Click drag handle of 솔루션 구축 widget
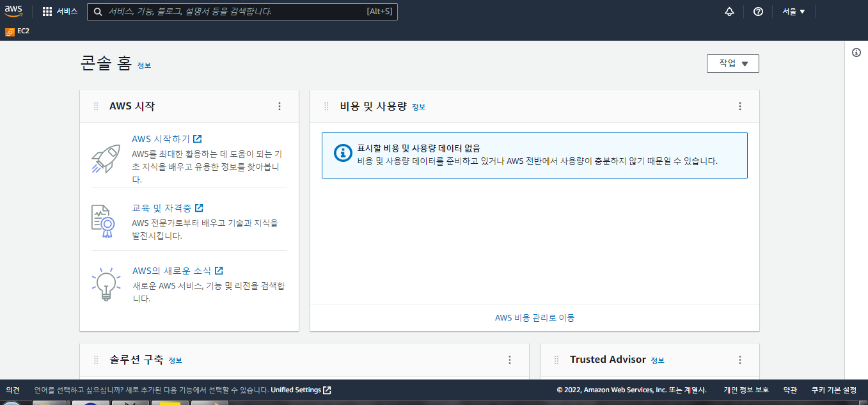 96,360
